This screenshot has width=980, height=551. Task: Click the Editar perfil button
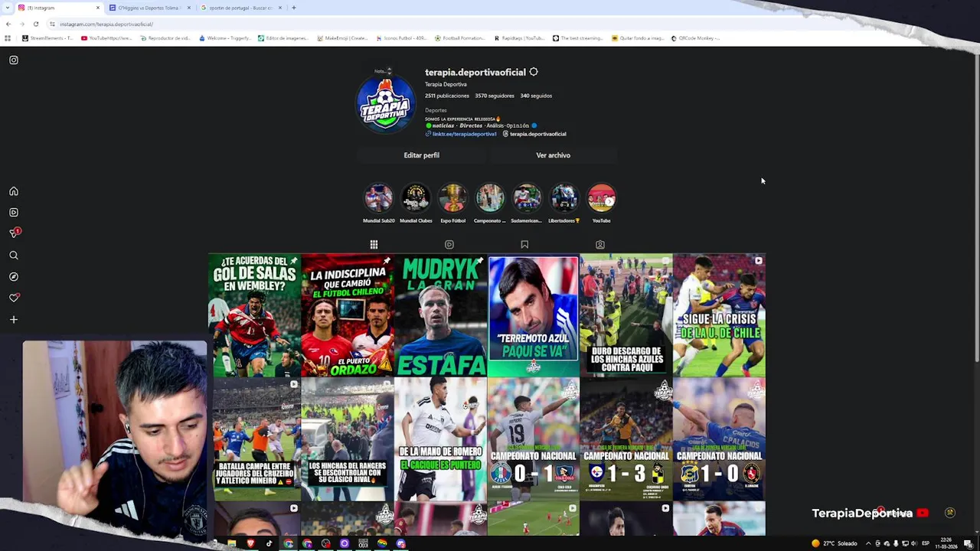coord(421,155)
